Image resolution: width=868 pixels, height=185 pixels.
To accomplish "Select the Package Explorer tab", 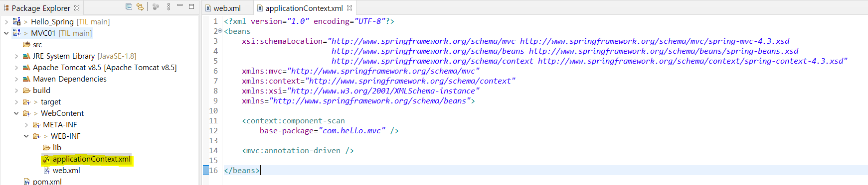I will tap(41, 8).
